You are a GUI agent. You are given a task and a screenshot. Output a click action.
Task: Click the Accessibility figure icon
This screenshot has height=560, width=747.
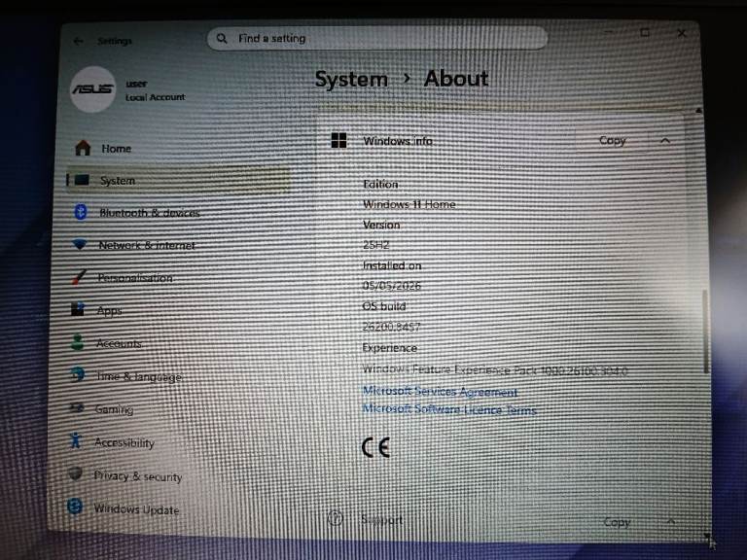(75, 440)
